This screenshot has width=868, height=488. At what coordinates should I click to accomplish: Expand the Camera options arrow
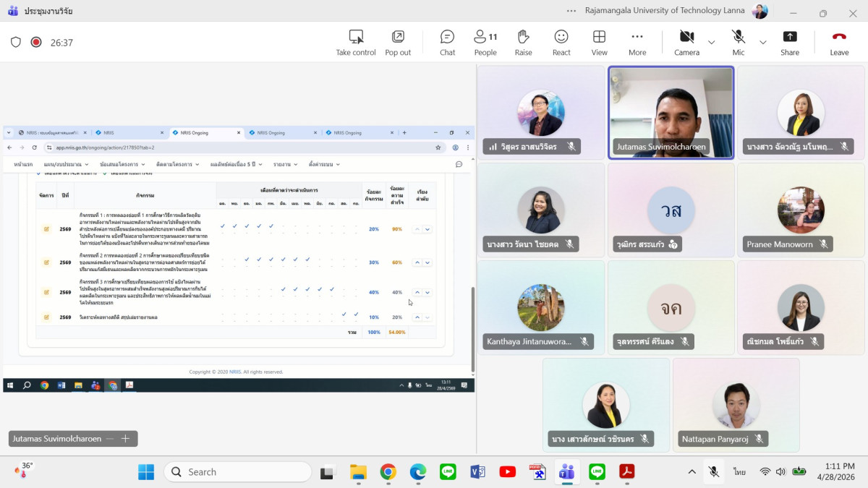(x=711, y=43)
